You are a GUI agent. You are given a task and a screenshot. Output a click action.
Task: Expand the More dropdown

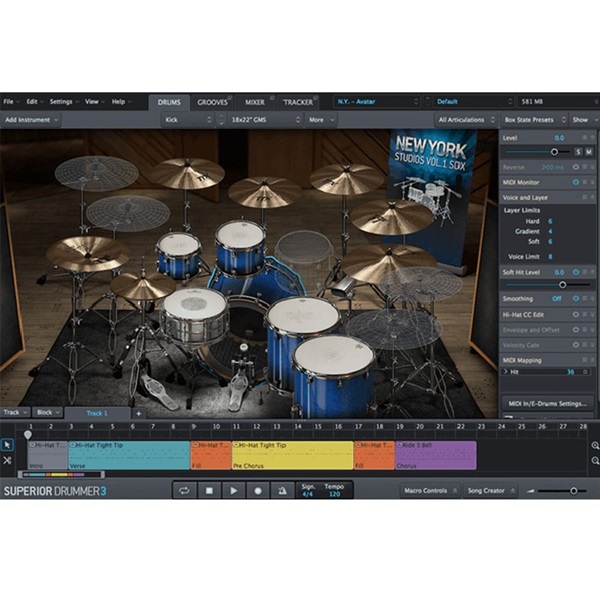321,120
